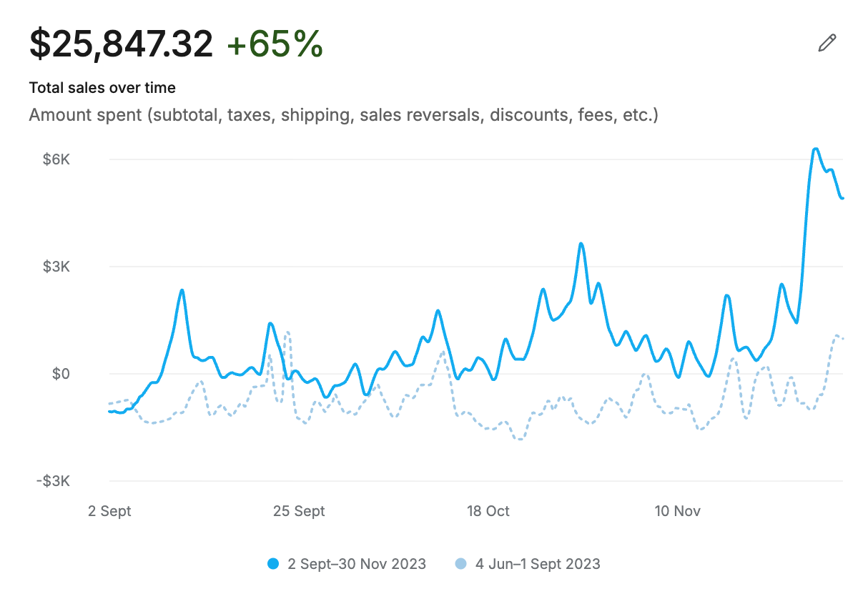Click the 'Total sales over time' title

coord(102,88)
